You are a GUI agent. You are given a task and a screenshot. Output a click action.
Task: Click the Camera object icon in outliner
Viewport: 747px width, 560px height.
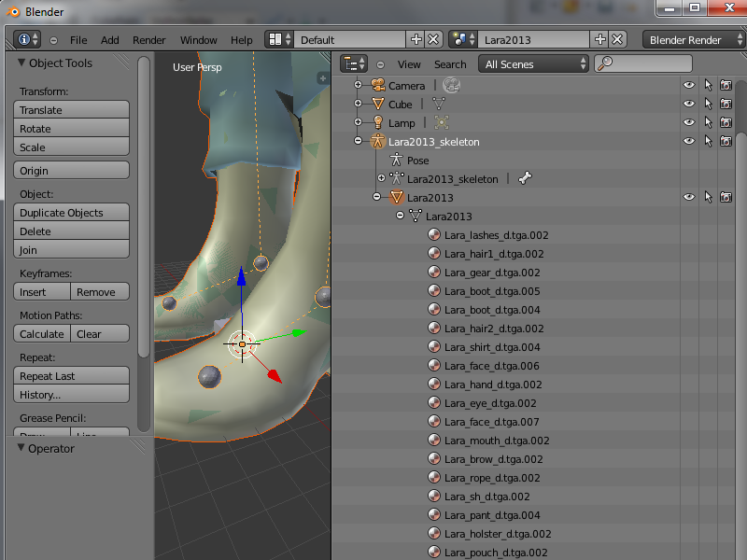378,85
